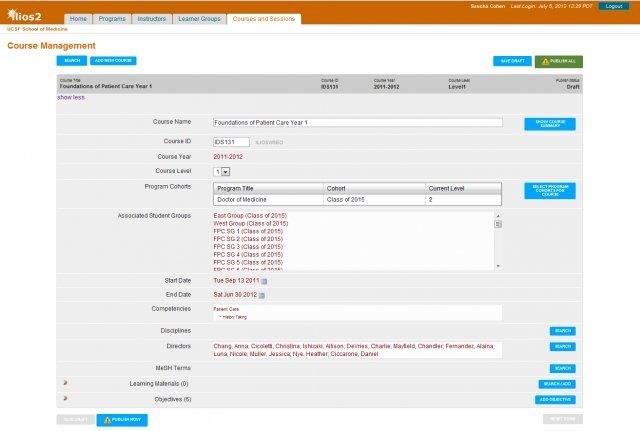Open the Start Date calendar picker

coord(264,281)
